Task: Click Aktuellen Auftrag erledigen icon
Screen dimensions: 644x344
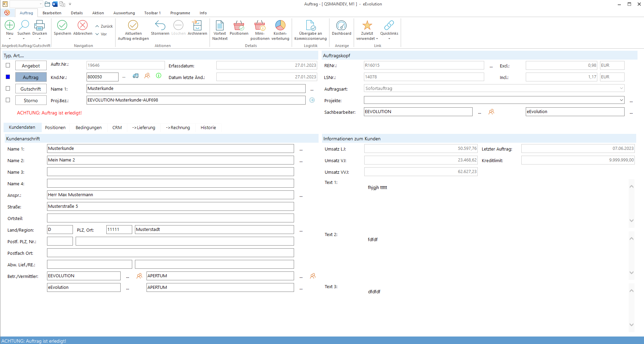Action: 133,25
